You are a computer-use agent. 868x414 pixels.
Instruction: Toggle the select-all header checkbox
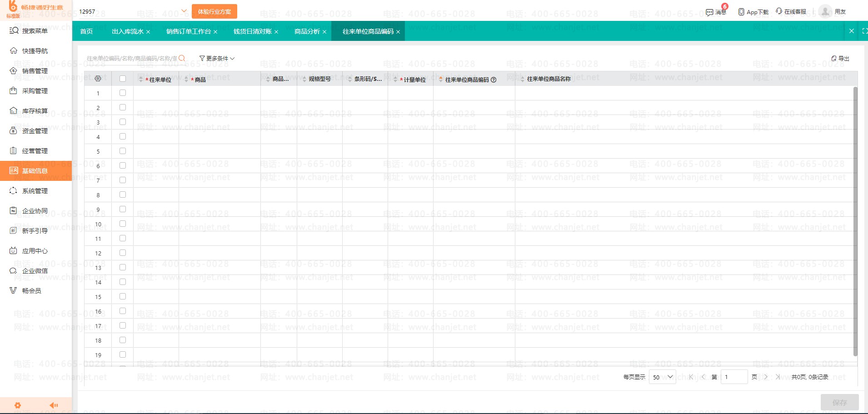click(x=123, y=79)
